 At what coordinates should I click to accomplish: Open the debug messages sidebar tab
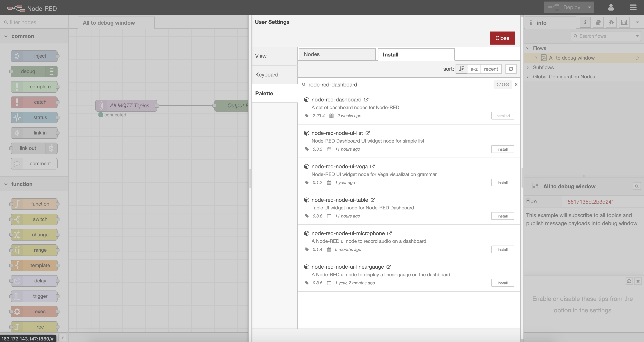point(611,22)
